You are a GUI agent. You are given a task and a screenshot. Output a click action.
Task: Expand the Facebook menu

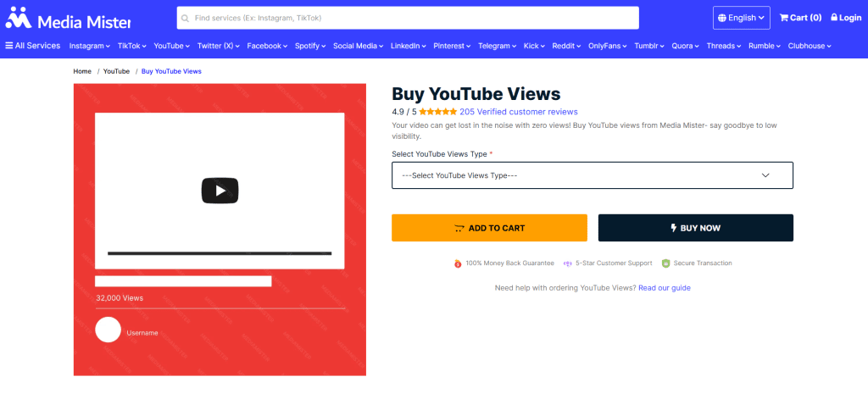point(267,46)
